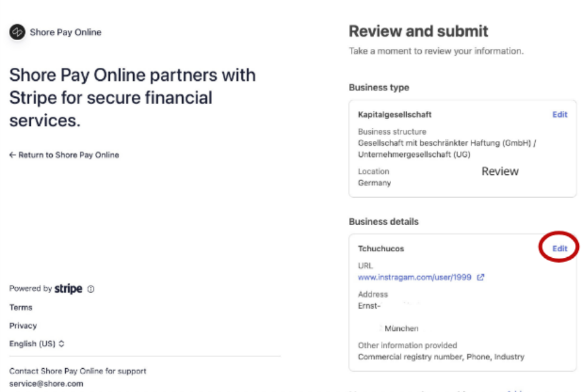
Task: Return to Shore Pay Online
Action: pos(68,155)
